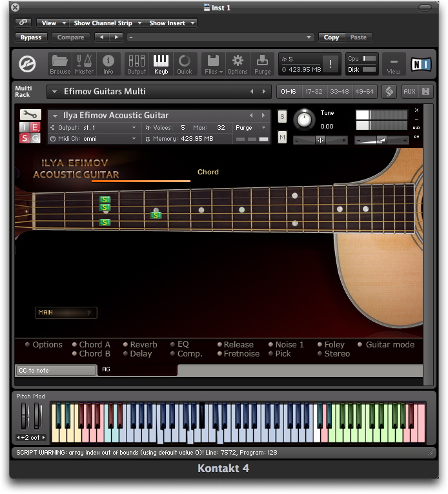Viewport: 448px width, 494px height.
Task: Open instrument edit wrench icon
Action: (30, 114)
